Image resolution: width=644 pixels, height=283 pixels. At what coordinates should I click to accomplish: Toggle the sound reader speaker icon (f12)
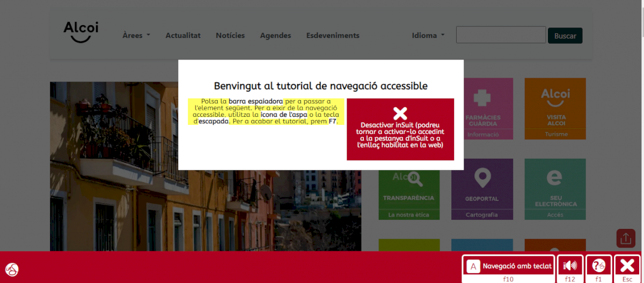570,265
